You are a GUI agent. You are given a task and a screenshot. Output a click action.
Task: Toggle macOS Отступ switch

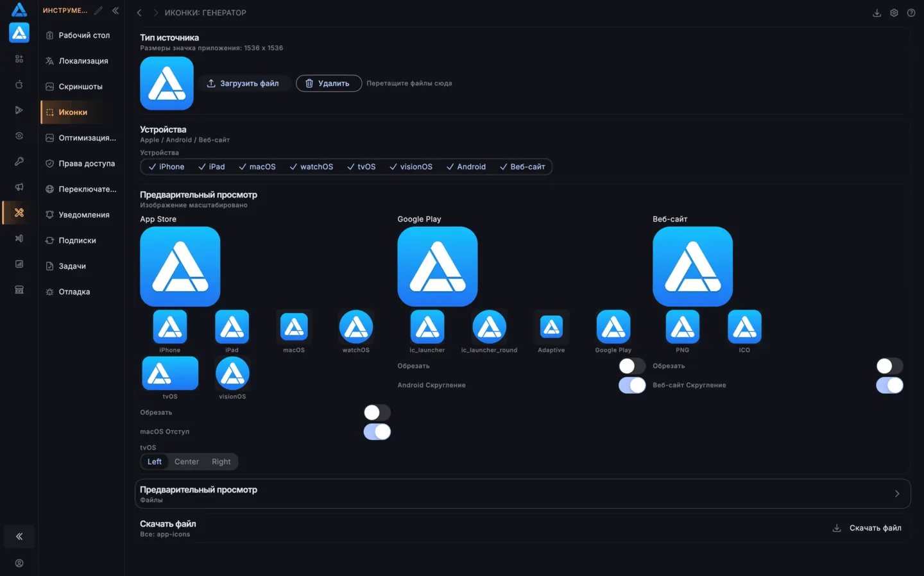[377, 432]
